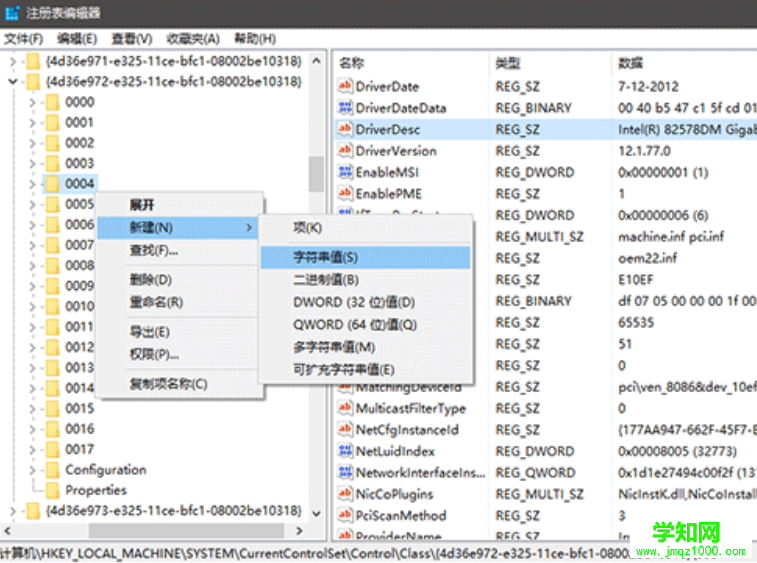Choose 字符串值(S) from the submenu
The image size is (757, 563).
tap(325, 258)
